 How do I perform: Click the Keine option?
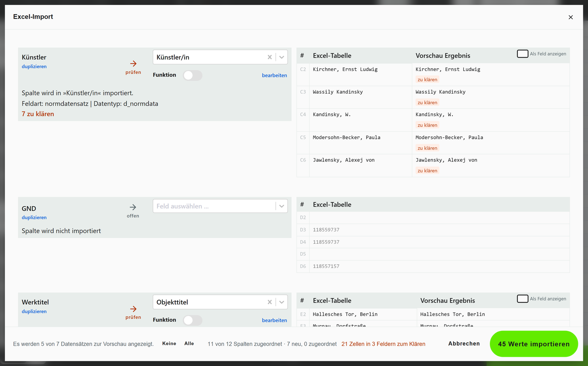click(169, 344)
